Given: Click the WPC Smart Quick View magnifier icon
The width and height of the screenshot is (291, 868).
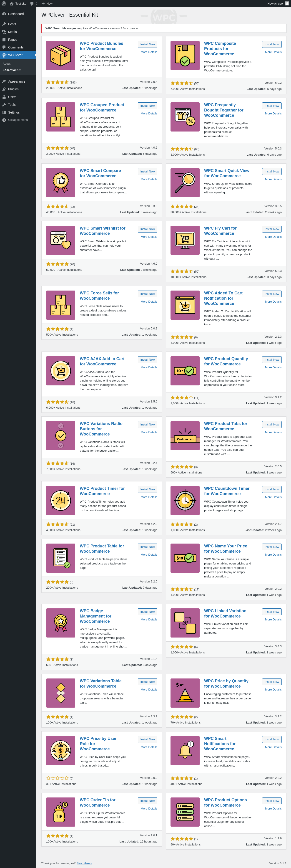Looking at the screenshot, I should click(185, 183).
